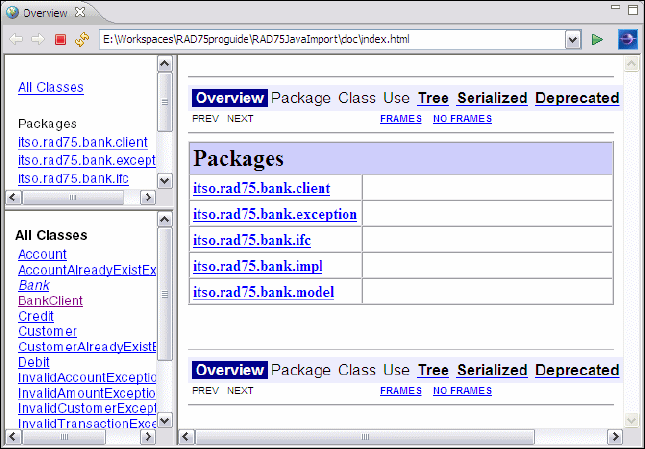645x449 pixels.
Task: Open InvalidAmountException class link
Action: pyautogui.click(x=87, y=393)
